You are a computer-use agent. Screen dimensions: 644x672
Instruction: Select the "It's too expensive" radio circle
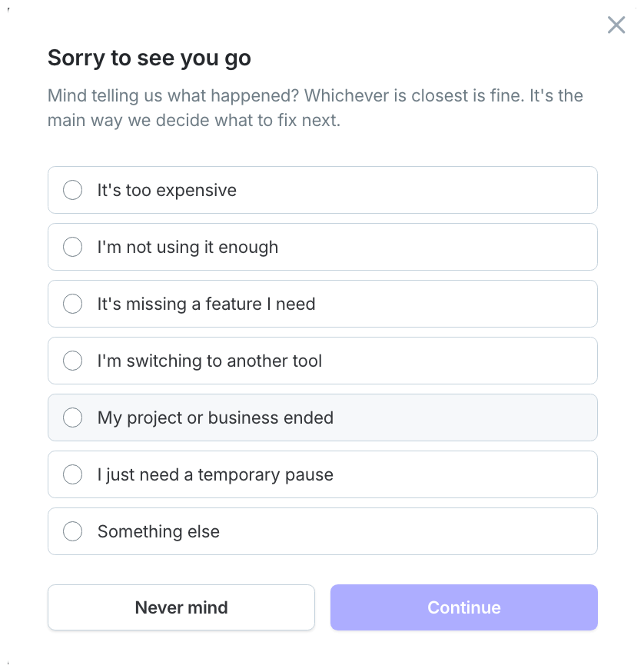pyautogui.click(x=72, y=190)
